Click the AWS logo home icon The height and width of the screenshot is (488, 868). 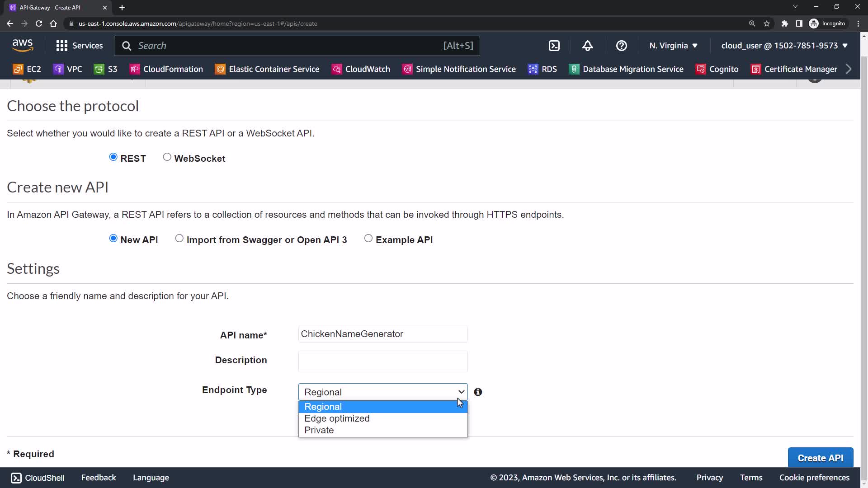pos(23,45)
